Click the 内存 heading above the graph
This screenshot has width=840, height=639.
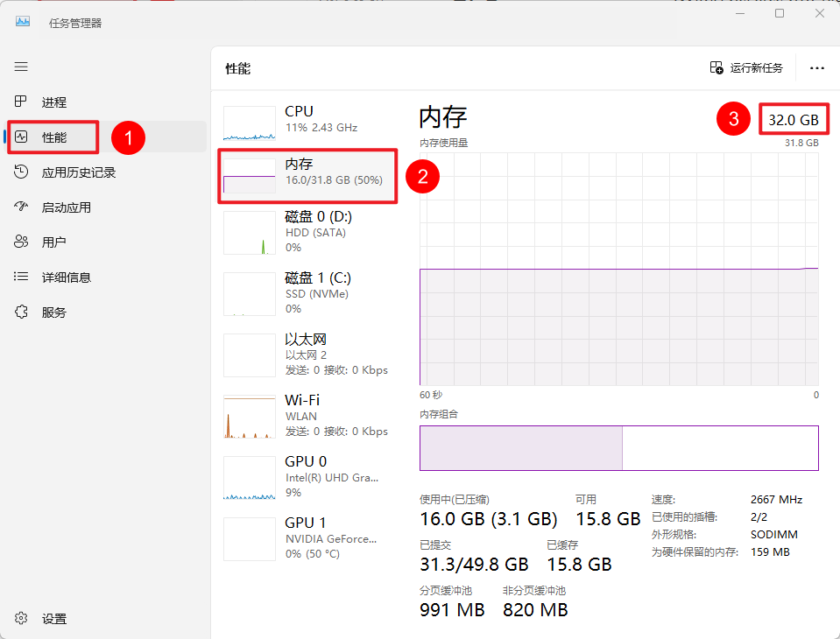click(x=443, y=116)
